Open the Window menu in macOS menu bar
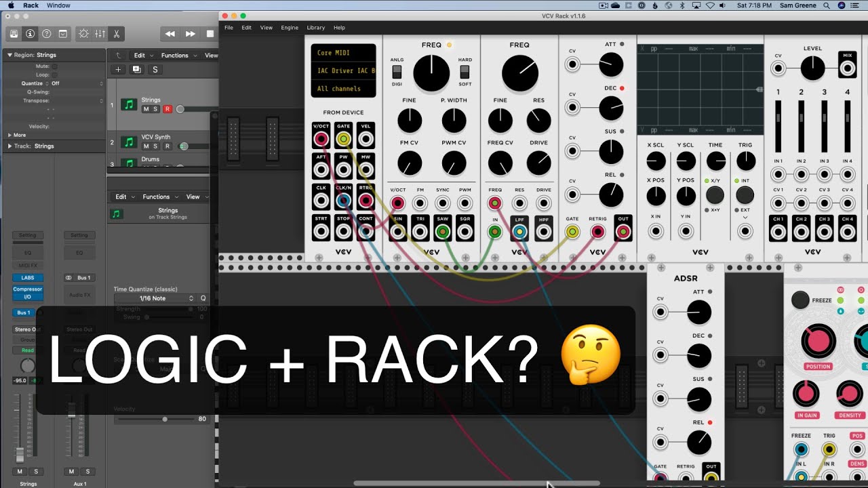868x488 pixels. coord(58,5)
